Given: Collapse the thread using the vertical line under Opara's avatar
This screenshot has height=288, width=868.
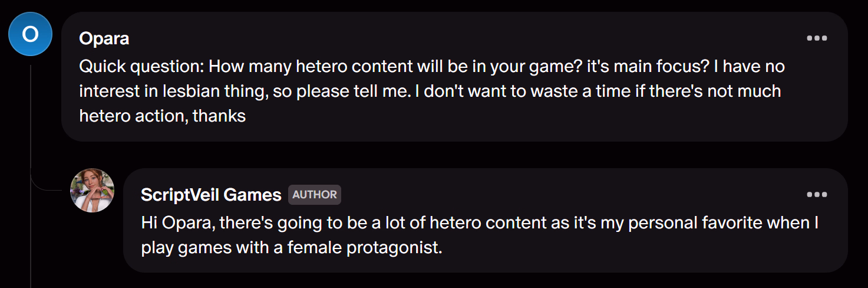Looking at the screenshot, I should click(31, 118).
